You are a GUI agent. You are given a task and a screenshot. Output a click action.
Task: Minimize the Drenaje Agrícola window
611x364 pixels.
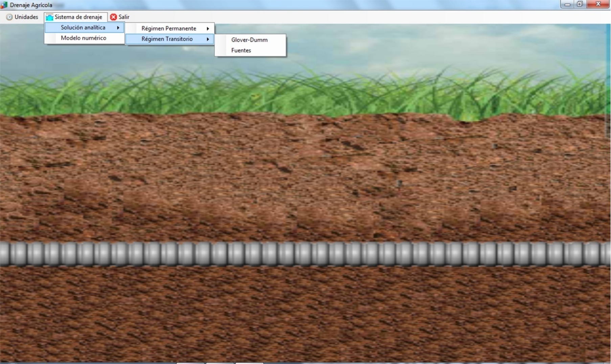tap(567, 4)
